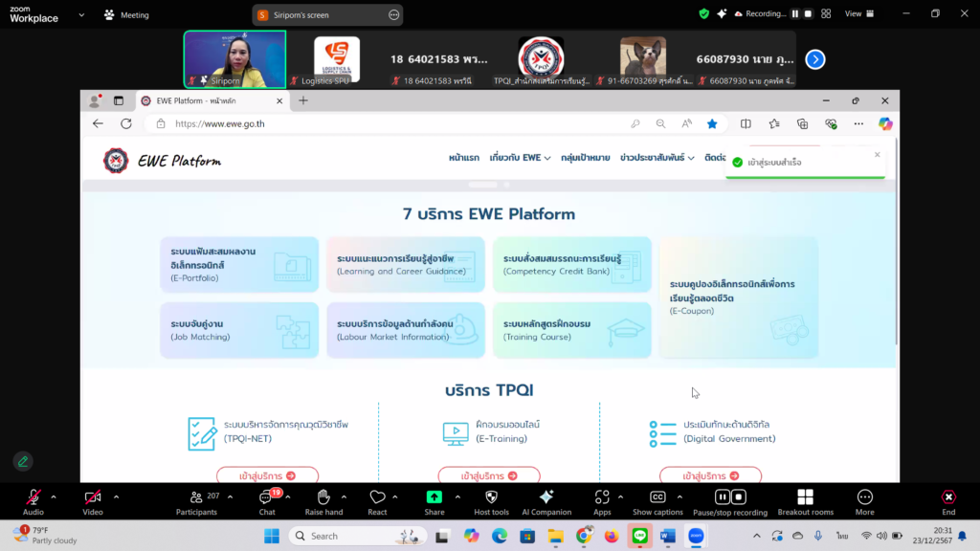Unmute audio in Zoom toolbar
This screenshot has height=551, width=980.
(33, 501)
